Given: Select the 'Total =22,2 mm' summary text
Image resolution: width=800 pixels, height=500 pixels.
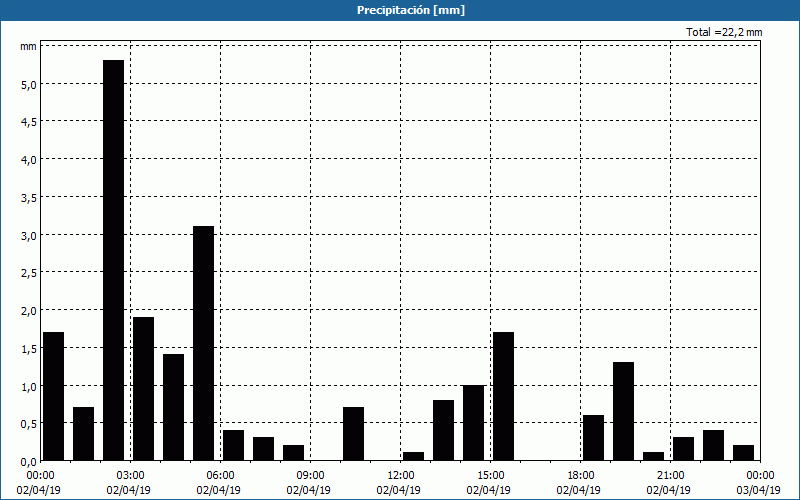Looking at the screenshot, I should pos(724,32).
